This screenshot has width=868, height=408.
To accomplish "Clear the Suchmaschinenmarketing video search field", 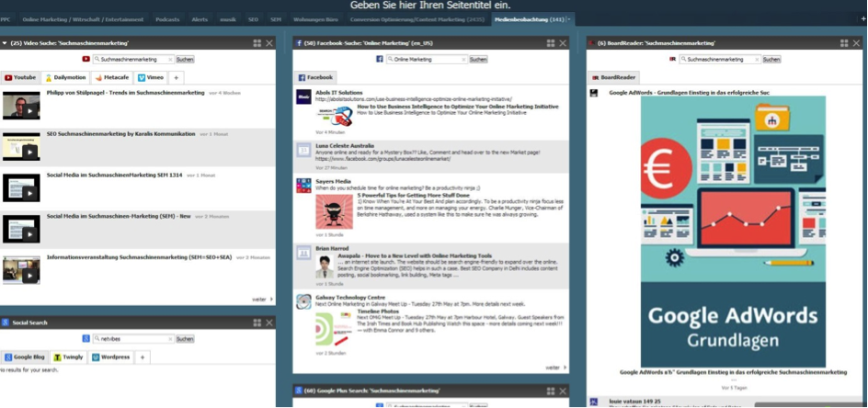I will click(x=170, y=59).
